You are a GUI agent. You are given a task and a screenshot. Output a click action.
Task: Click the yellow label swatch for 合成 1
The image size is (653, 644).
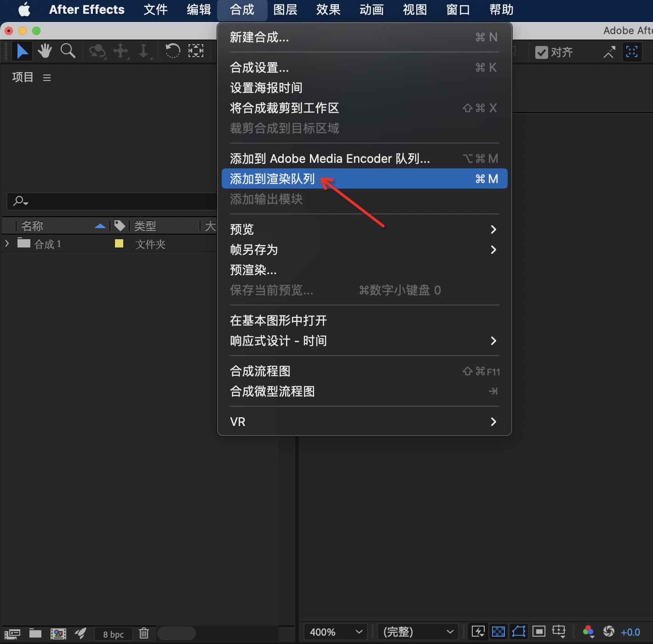pos(119,243)
